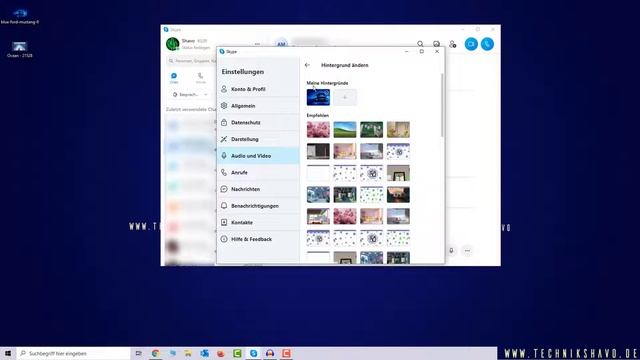The width and height of the screenshot is (640, 360).
Task: Open Task View from the taskbar
Action: point(139,353)
